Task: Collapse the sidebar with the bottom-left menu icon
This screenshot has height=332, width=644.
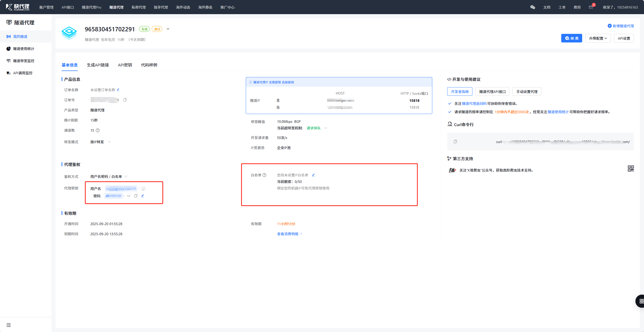Action: click(9, 325)
